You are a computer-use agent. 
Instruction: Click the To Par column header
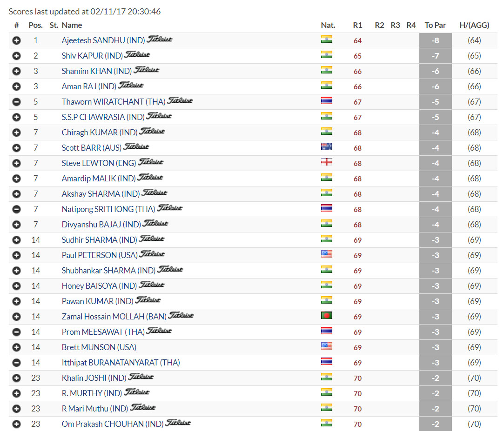tap(435, 26)
